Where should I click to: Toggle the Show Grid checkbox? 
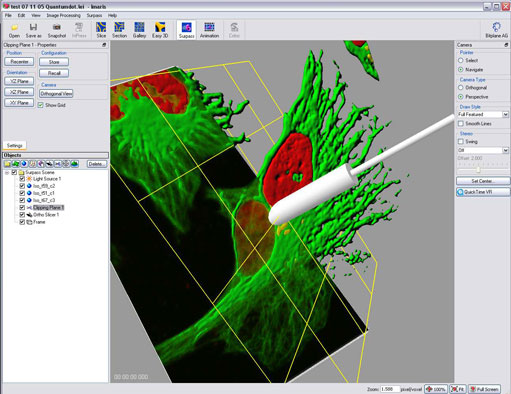(x=41, y=105)
